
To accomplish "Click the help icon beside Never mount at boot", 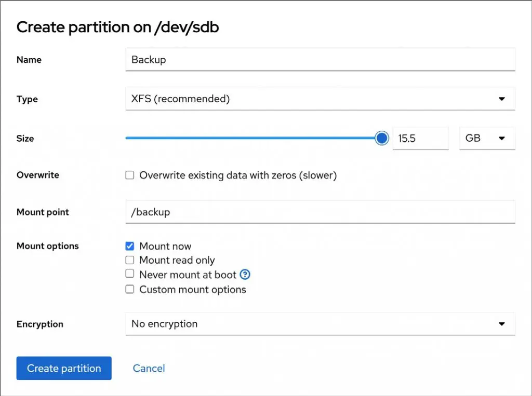I will coord(246,275).
